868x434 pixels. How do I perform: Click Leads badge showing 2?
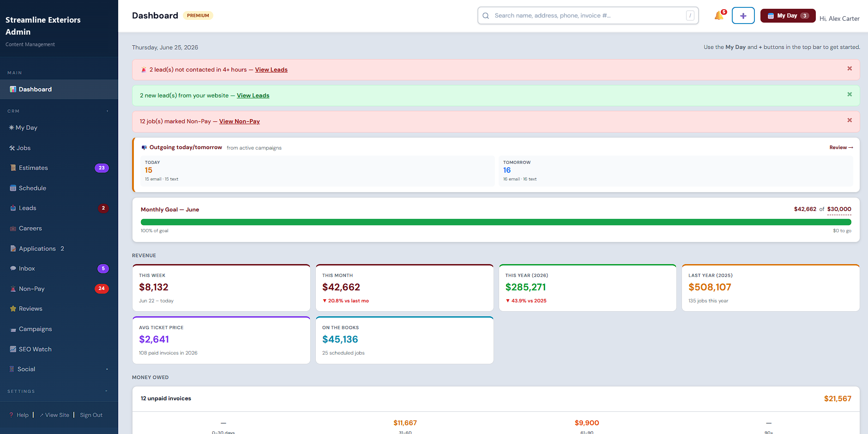pyautogui.click(x=103, y=208)
